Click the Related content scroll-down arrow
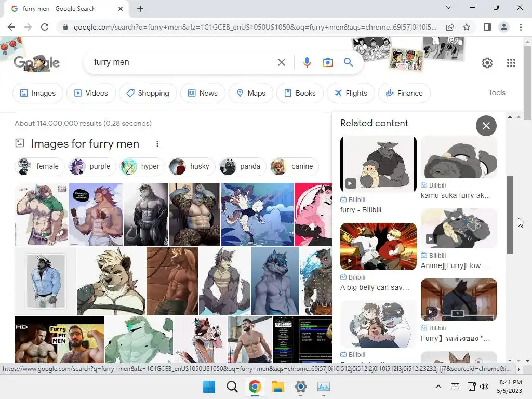 point(510,361)
